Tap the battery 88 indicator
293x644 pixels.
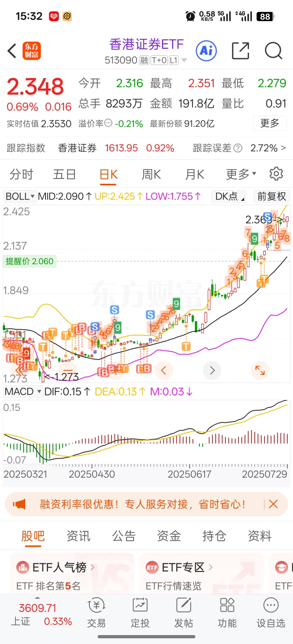pyautogui.click(x=265, y=17)
